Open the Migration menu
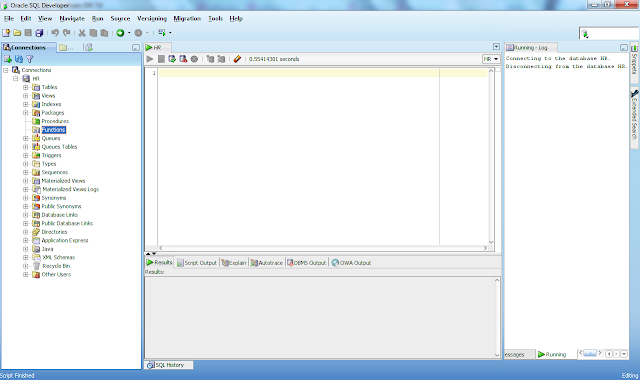This screenshot has height=380, width=640. (187, 18)
